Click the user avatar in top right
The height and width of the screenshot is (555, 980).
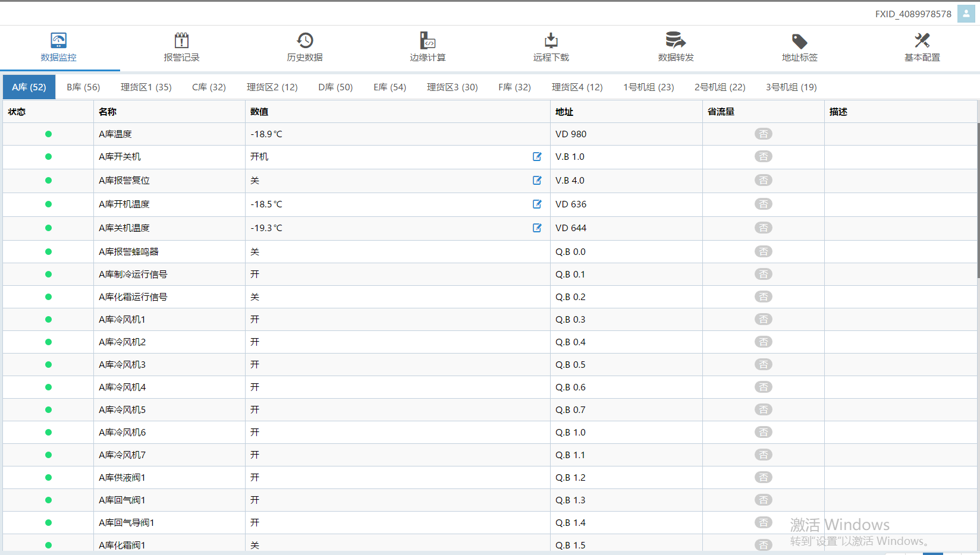(966, 14)
